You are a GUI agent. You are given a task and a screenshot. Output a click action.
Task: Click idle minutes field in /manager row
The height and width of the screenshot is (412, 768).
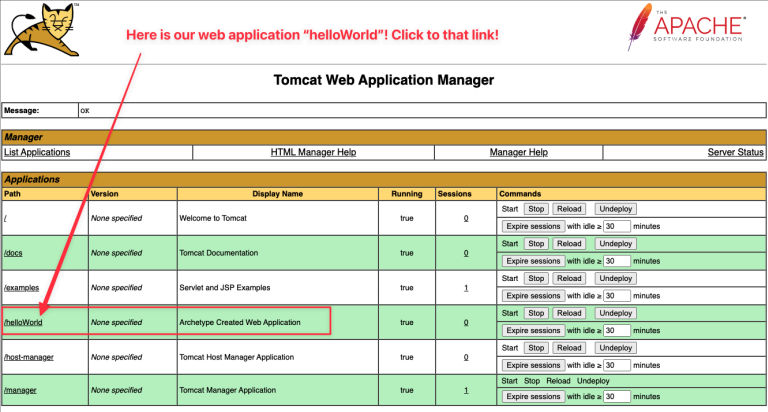[x=617, y=396]
